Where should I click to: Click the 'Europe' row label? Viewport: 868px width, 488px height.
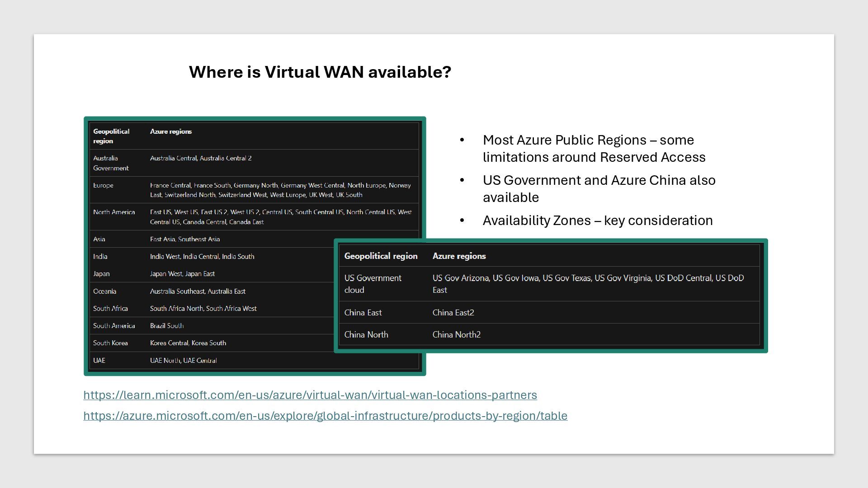[x=103, y=185]
